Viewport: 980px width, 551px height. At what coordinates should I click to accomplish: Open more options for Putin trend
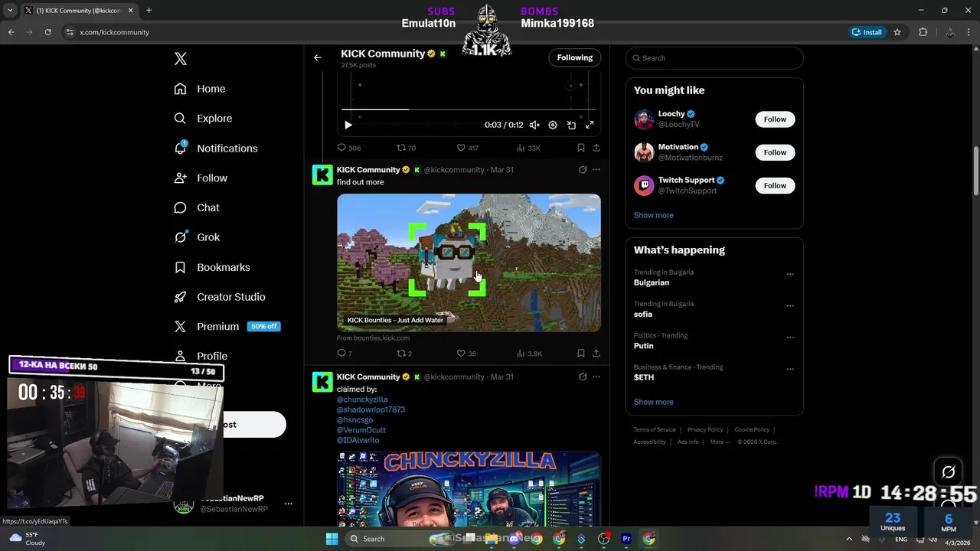pyautogui.click(x=790, y=337)
